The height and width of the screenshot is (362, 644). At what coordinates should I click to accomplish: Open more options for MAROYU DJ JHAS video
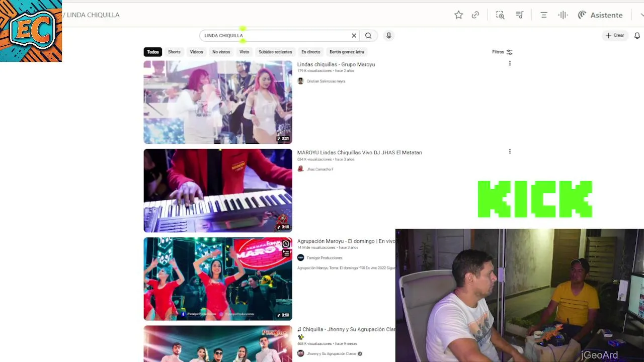(x=510, y=151)
